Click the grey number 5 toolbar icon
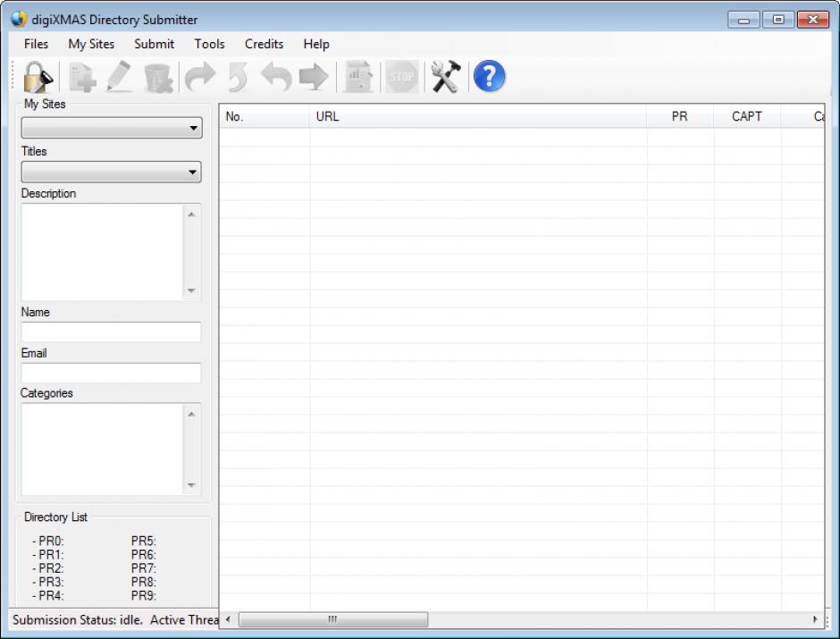This screenshot has width=840, height=639. [x=238, y=77]
